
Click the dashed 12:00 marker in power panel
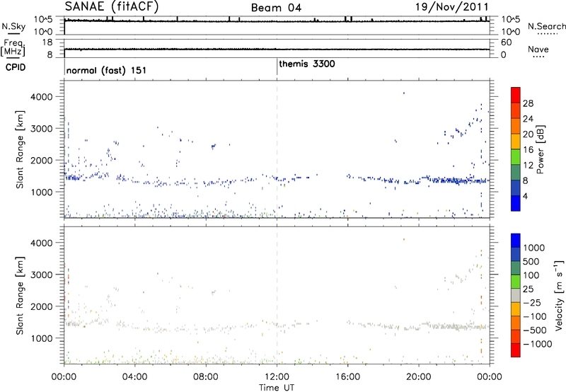tap(277, 149)
